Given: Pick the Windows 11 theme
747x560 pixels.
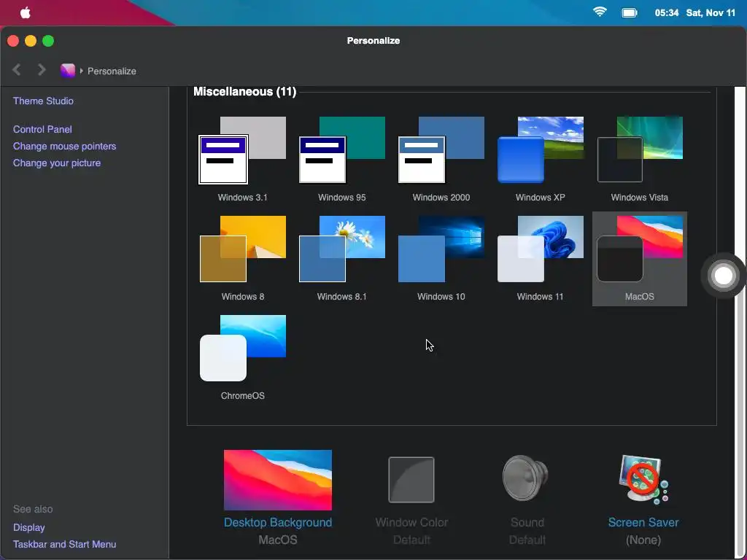Looking at the screenshot, I should [x=541, y=259].
